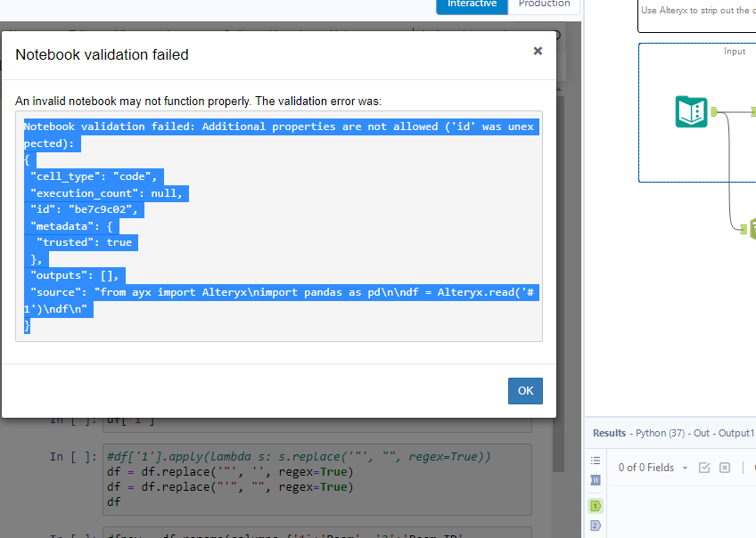The width and height of the screenshot is (756, 538).
Task: Select the Input Data tool on canvas
Action: [x=692, y=111]
